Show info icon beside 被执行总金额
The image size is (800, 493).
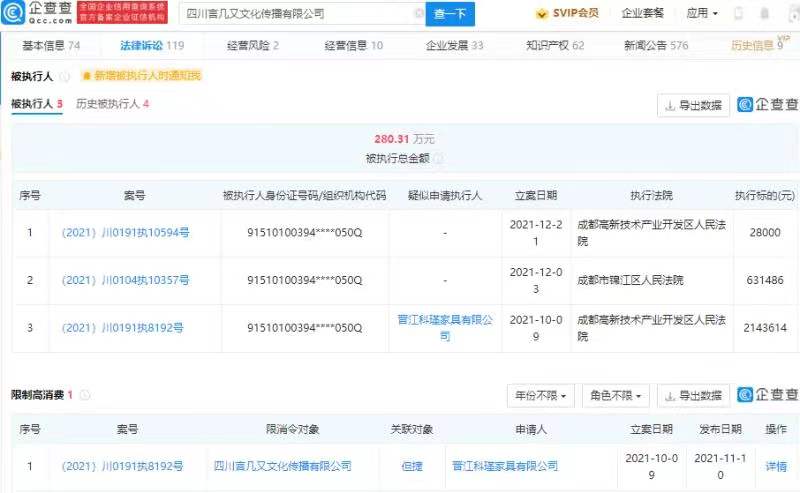[x=438, y=159]
